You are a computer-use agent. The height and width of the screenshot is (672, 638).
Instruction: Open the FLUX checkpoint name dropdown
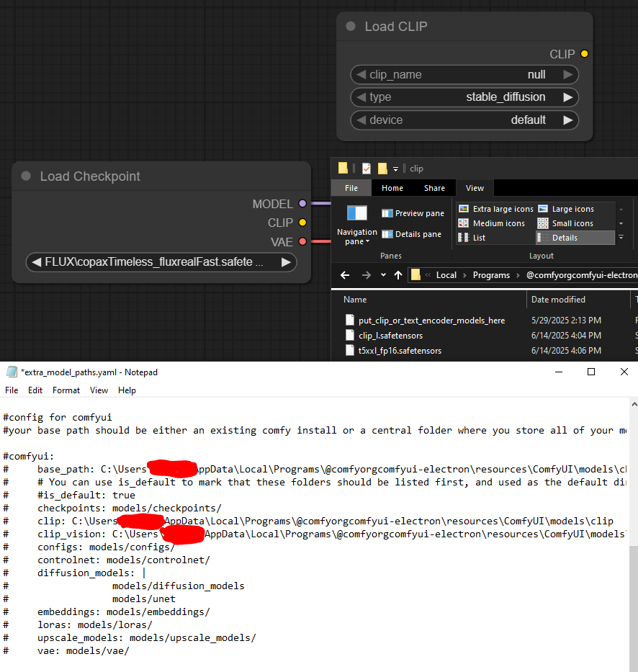pyautogui.click(x=161, y=262)
